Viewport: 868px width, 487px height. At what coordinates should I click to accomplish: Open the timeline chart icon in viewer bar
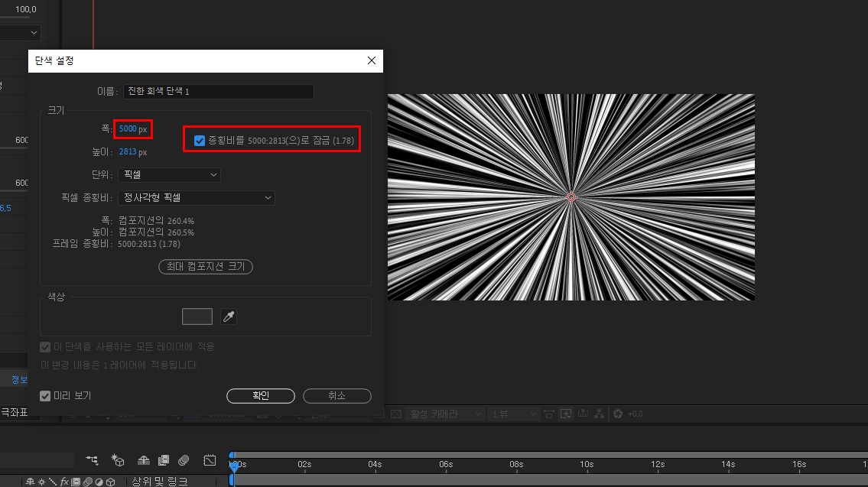coord(583,414)
